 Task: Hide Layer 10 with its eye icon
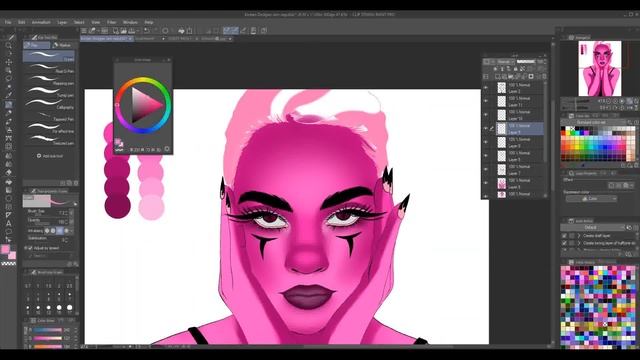pyautogui.click(x=486, y=115)
